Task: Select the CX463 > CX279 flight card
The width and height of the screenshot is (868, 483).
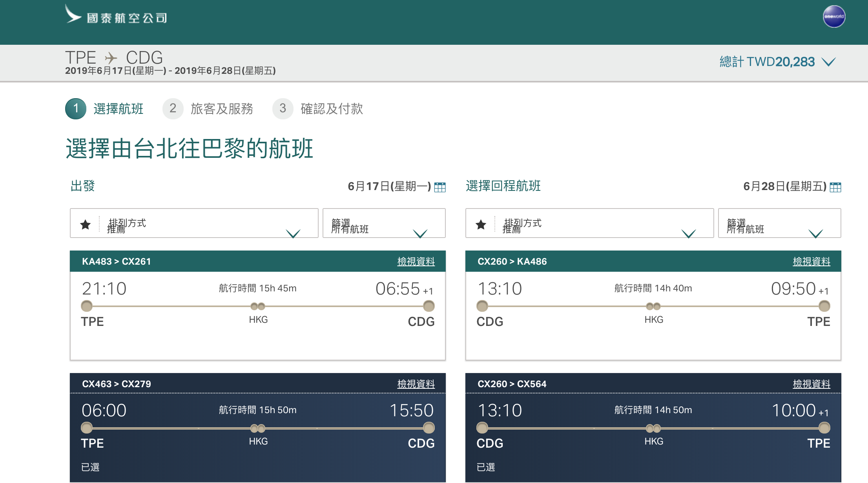Action: click(x=257, y=428)
